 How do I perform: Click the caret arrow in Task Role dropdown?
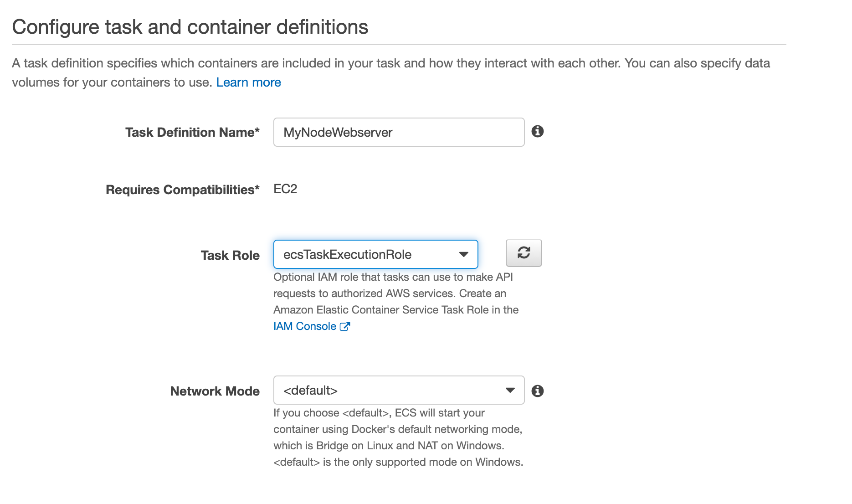463,254
